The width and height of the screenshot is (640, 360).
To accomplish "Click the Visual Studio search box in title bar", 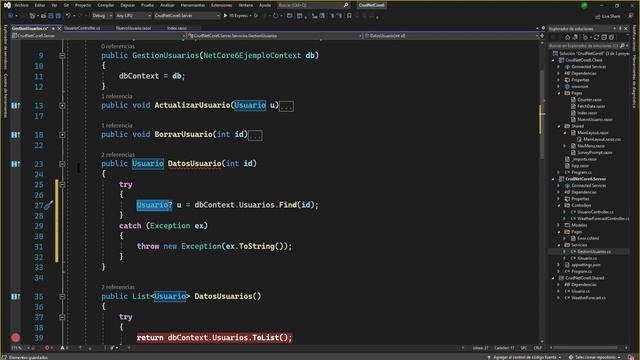I will 313,5.
